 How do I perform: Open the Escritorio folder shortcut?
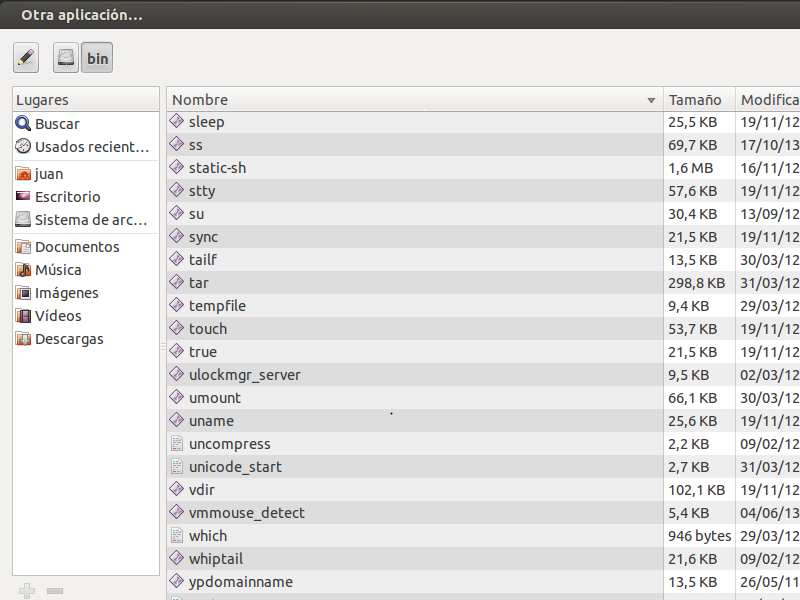pyautogui.click(x=67, y=197)
